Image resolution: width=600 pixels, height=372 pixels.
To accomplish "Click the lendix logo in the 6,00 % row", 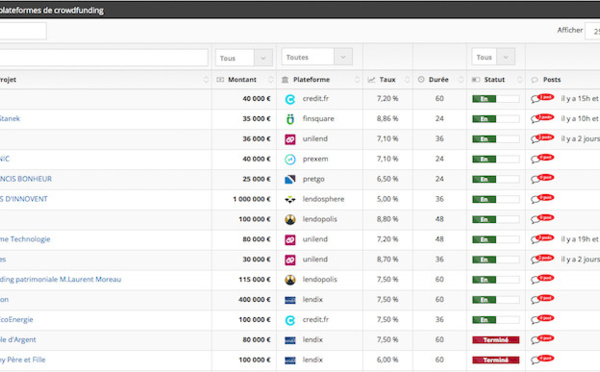I will [x=290, y=360].
